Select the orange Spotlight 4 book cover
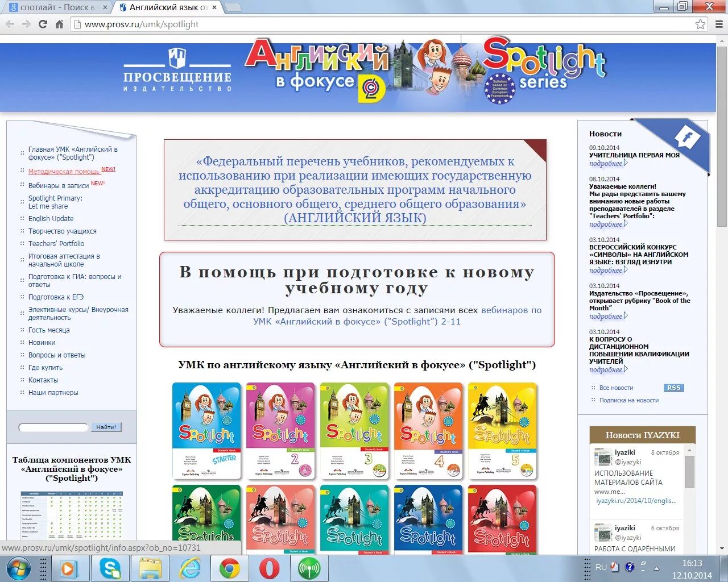 pos(428,431)
